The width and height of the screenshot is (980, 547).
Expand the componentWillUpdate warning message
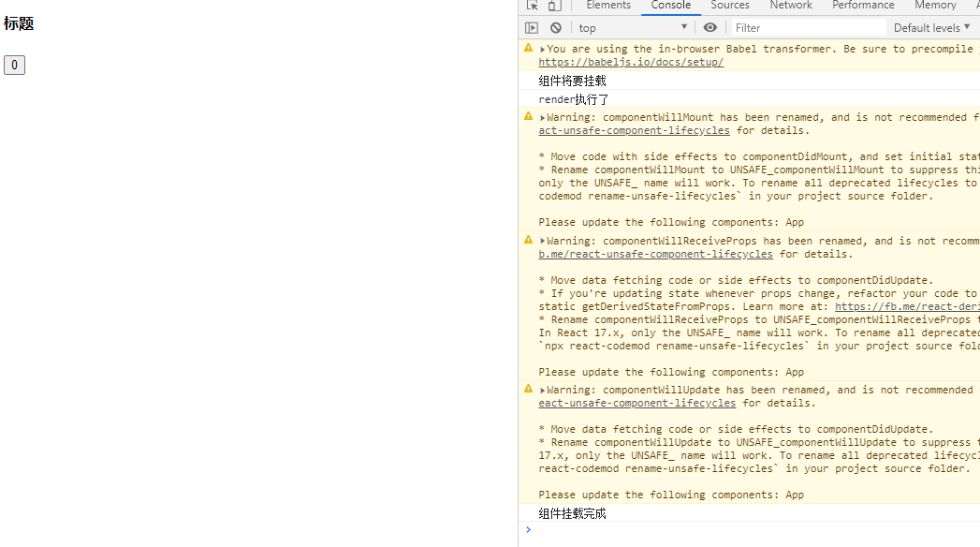[543, 390]
